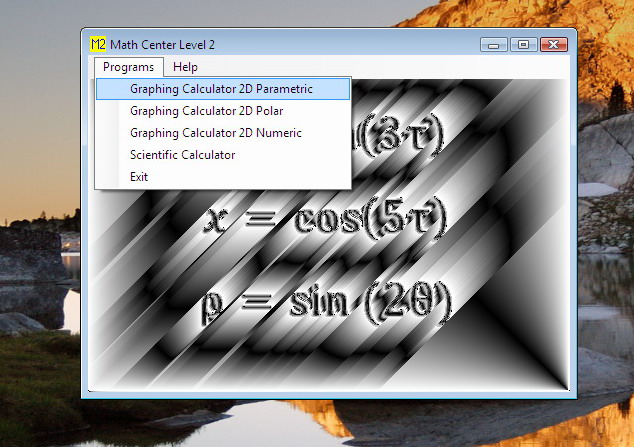
Task: Minimize the Math Center window
Action: (494, 44)
